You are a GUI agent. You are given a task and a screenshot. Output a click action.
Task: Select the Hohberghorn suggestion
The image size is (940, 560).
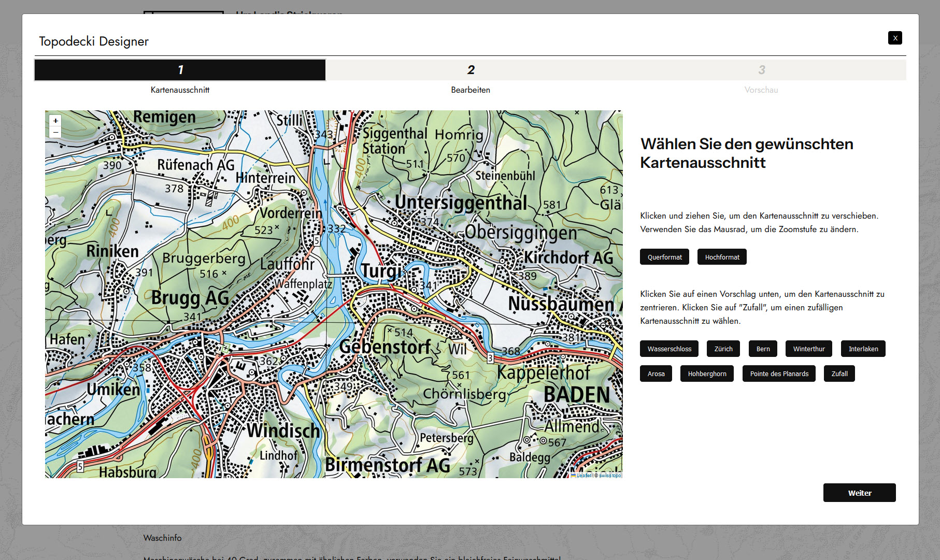(x=707, y=374)
